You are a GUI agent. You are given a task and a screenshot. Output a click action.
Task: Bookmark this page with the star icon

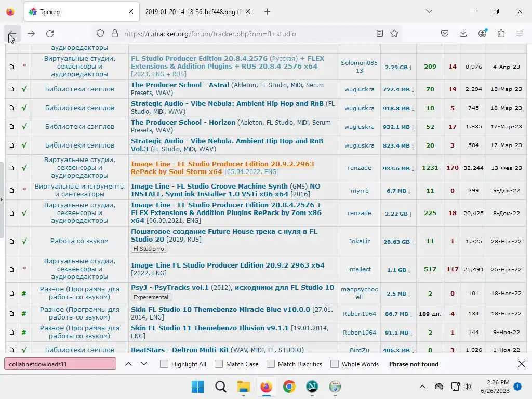coord(394,33)
